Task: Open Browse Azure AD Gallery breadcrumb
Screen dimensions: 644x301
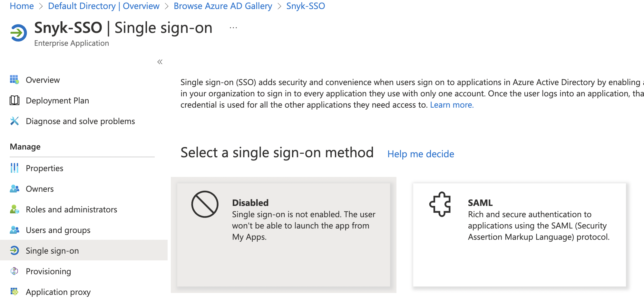Action: click(x=223, y=6)
